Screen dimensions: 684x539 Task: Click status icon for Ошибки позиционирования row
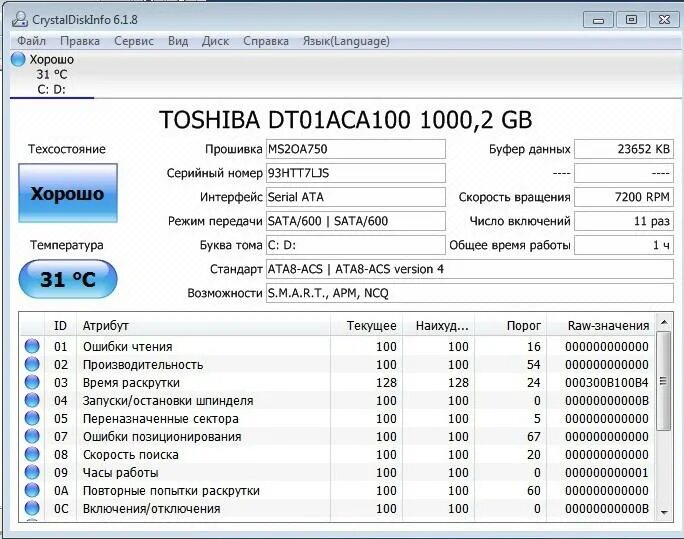coord(32,436)
